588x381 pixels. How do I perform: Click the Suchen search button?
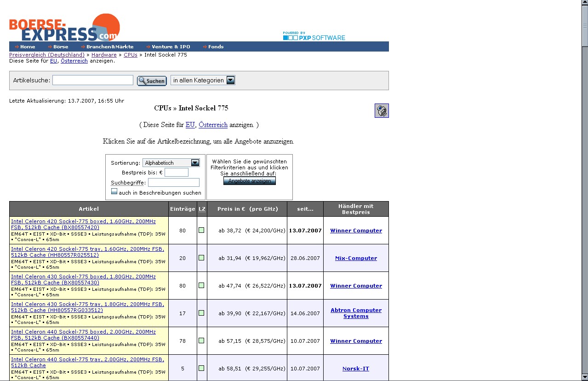point(152,81)
